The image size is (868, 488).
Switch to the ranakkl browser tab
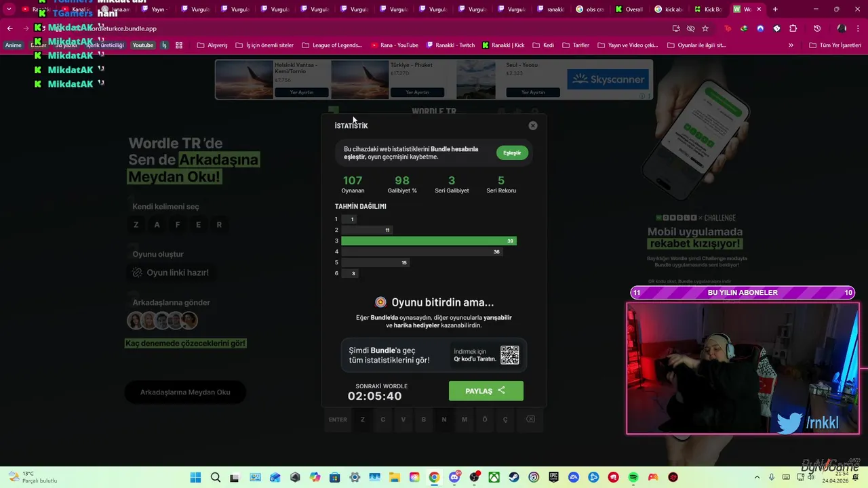[551, 9]
